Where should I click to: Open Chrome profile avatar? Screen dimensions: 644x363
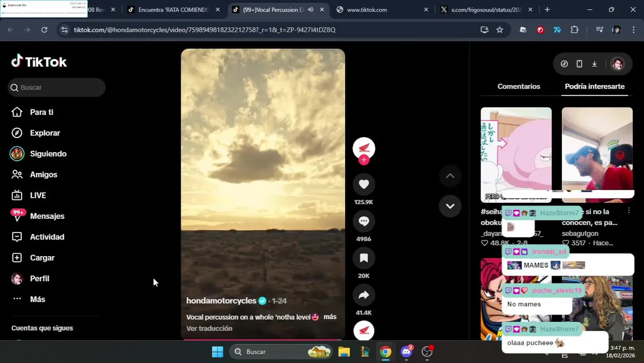(616, 30)
